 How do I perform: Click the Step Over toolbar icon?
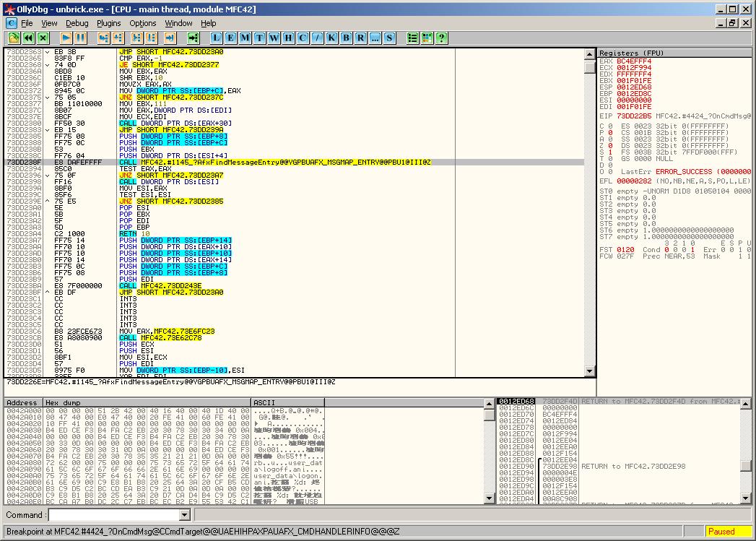tap(118, 38)
